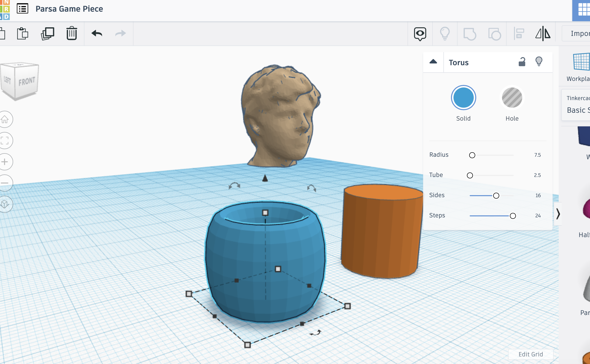Viewport: 590px width, 364px height.
Task: Zoom in using the plus button
Action: coord(5,162)
